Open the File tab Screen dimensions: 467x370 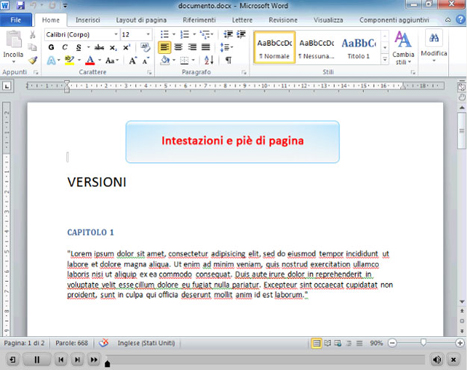click(x=16, y=20)
